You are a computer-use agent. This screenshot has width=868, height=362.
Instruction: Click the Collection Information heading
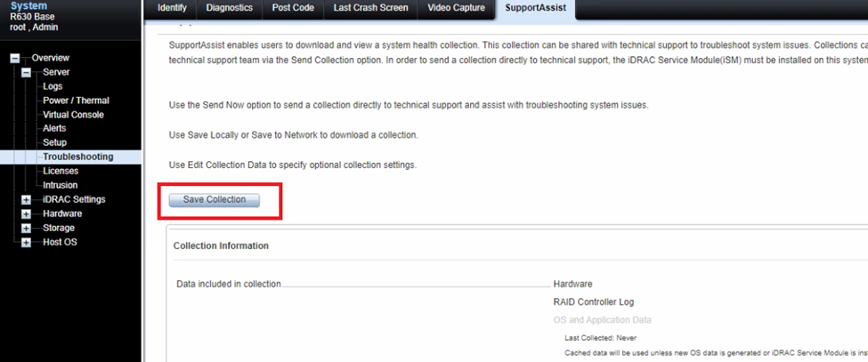point(221,246)
